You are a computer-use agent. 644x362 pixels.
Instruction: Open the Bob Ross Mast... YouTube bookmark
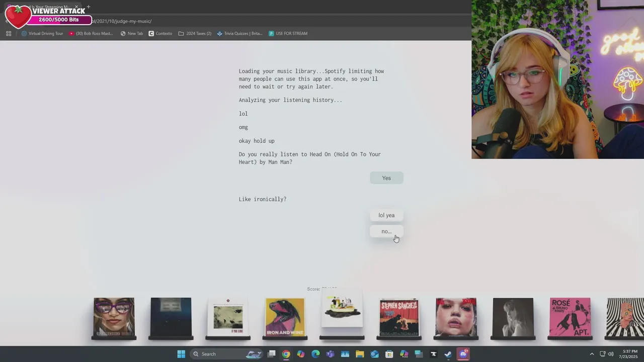pos(91,34)
